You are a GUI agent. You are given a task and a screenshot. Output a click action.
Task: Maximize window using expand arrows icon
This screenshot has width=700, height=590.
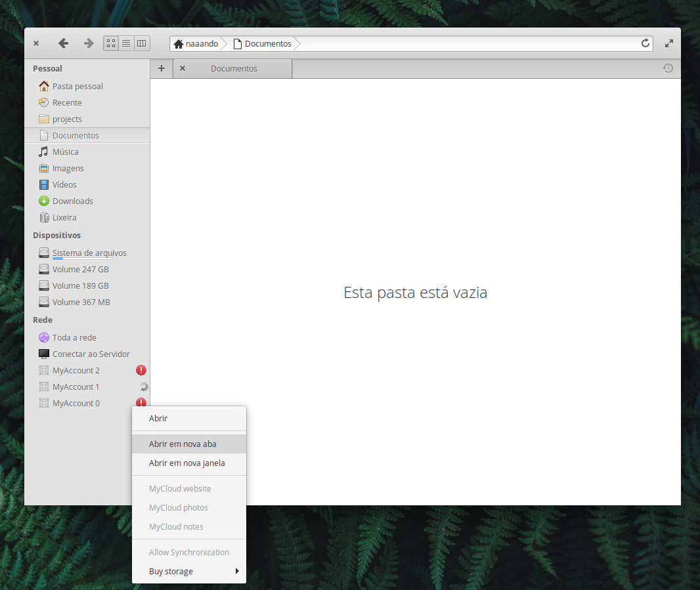coord(668,43)
